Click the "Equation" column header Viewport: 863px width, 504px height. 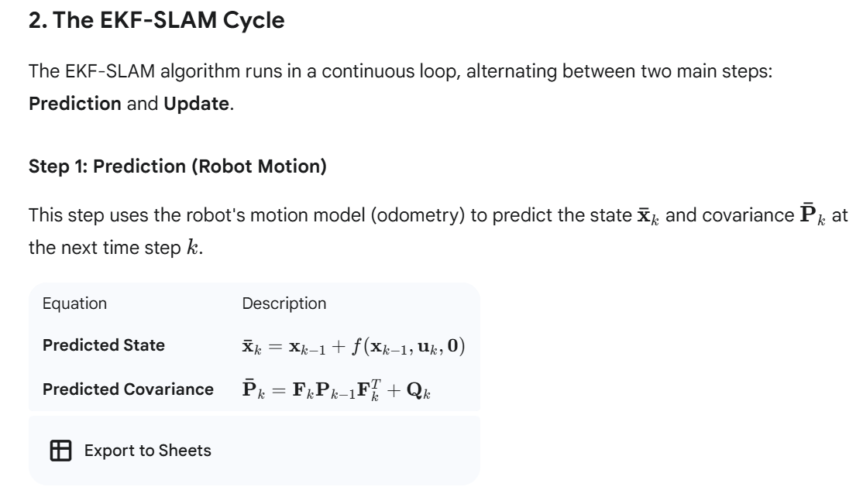[74, 303]
